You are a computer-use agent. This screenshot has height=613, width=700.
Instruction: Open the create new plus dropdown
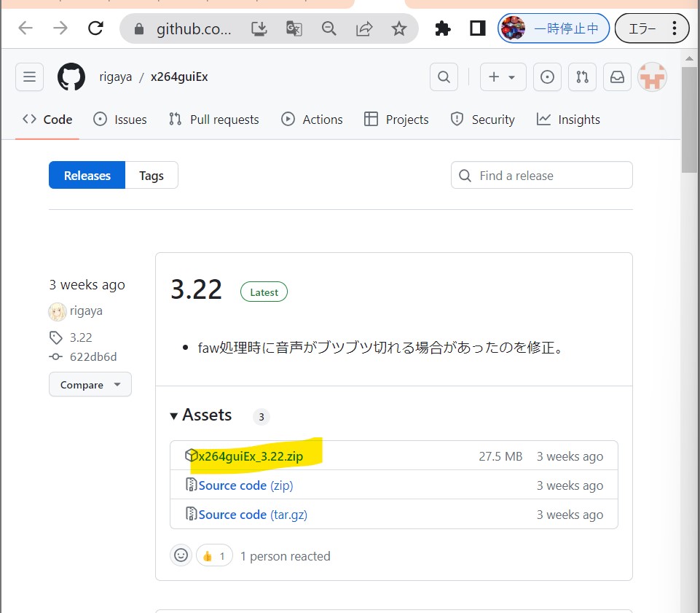click(503, 77)
